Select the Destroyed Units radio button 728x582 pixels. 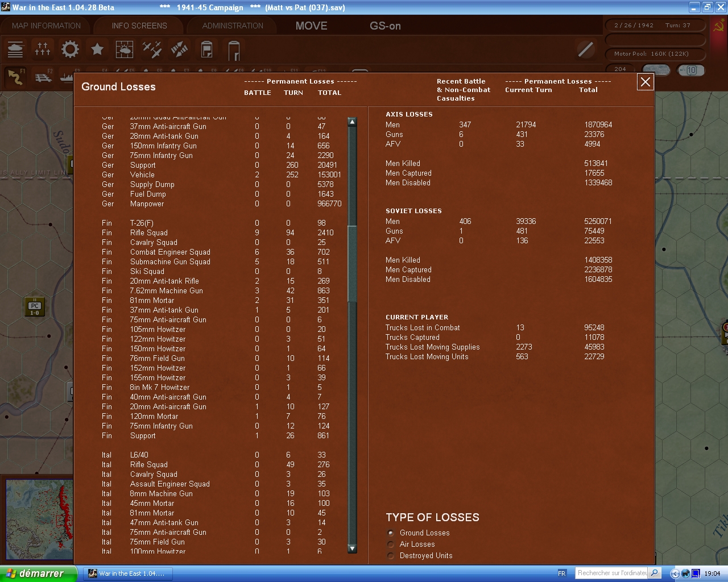(391, 555)
